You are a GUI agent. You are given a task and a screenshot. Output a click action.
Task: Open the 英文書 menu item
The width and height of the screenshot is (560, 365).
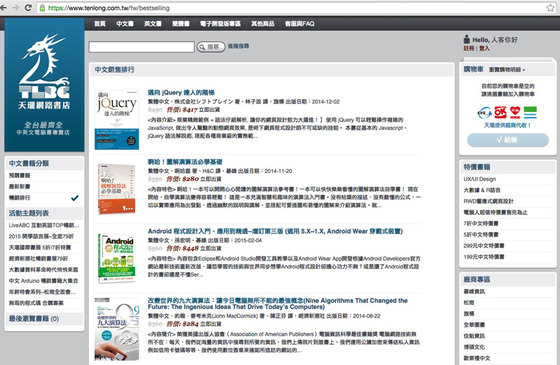point(153,24)
